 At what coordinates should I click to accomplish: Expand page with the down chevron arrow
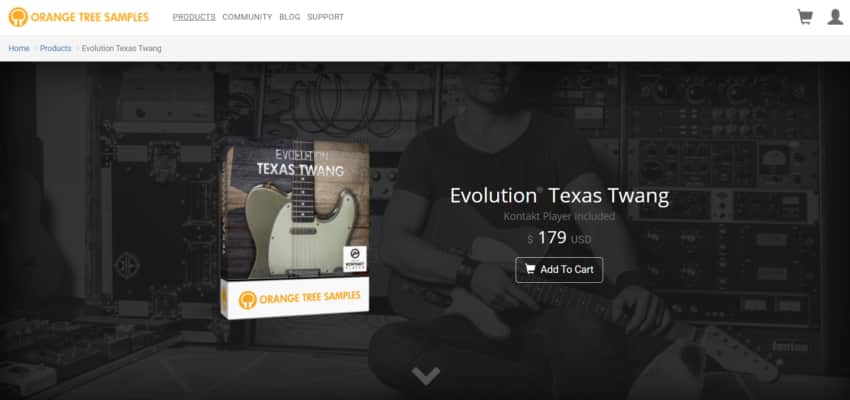click(x=426, y=376)
